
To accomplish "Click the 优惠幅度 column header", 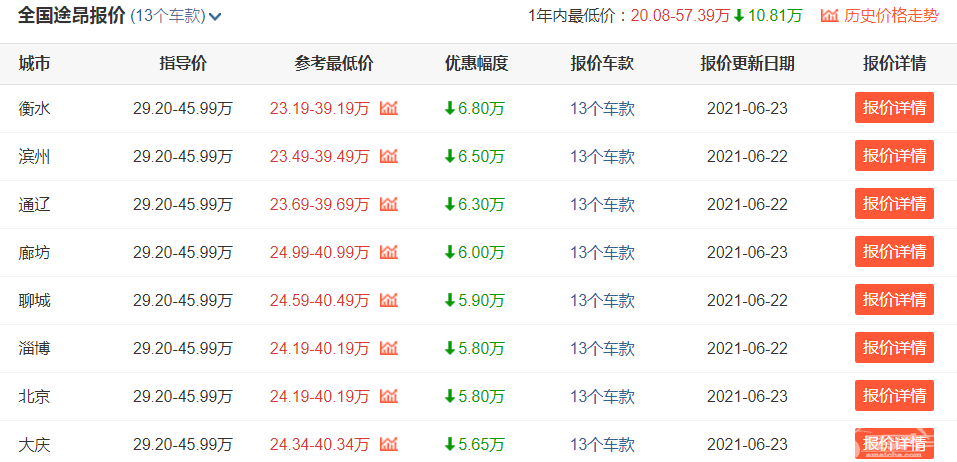I will coord(477,63).
